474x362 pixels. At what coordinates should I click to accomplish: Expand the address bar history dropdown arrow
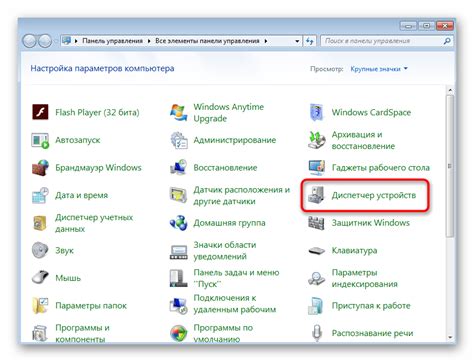coord(297,41)
